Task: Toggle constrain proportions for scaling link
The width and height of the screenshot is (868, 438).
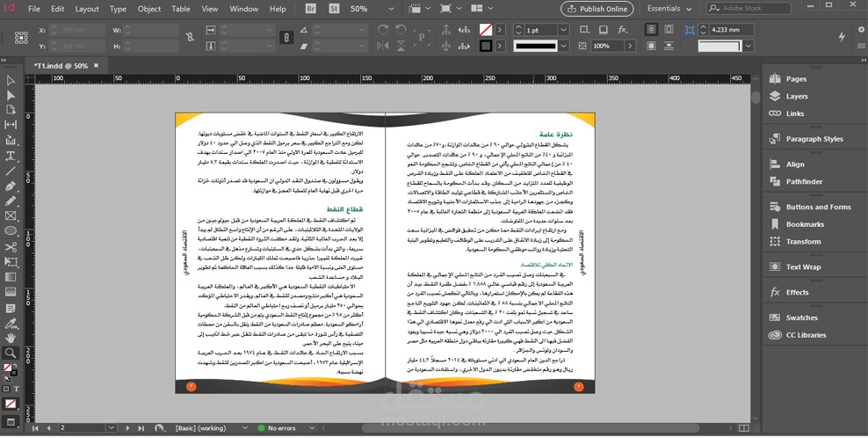Action: (x=286, y=37)
